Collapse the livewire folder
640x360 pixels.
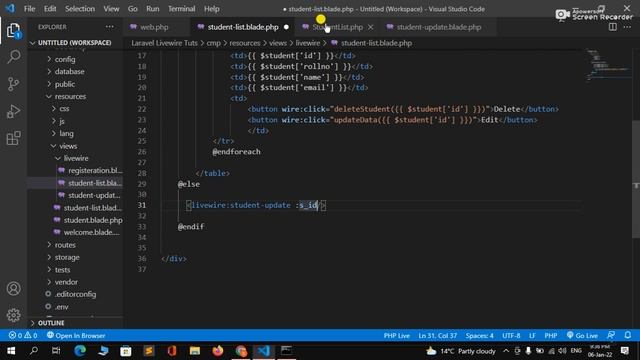[76, 158]
